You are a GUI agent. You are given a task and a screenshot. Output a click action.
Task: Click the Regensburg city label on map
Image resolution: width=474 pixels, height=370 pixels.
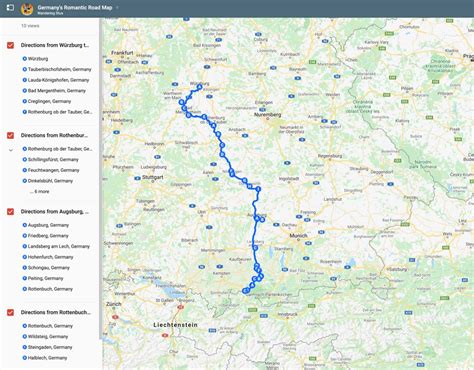pos(330,156)
